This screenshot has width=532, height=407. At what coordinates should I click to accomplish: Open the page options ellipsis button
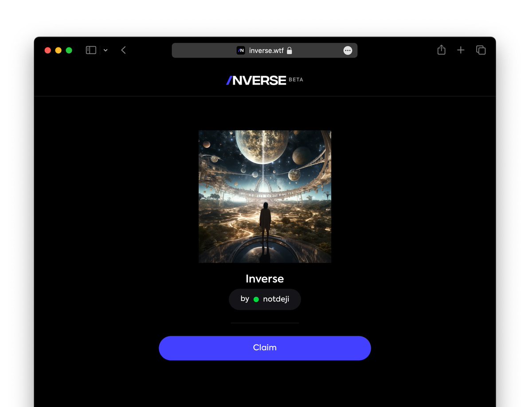click(x=348, y=50)
